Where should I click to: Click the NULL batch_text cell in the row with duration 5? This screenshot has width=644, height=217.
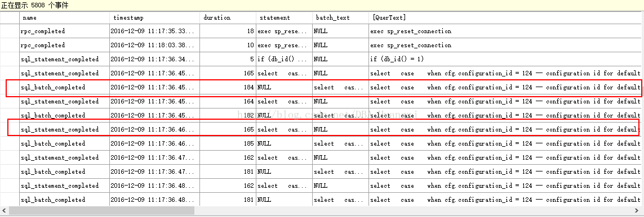tap(321, 60)
